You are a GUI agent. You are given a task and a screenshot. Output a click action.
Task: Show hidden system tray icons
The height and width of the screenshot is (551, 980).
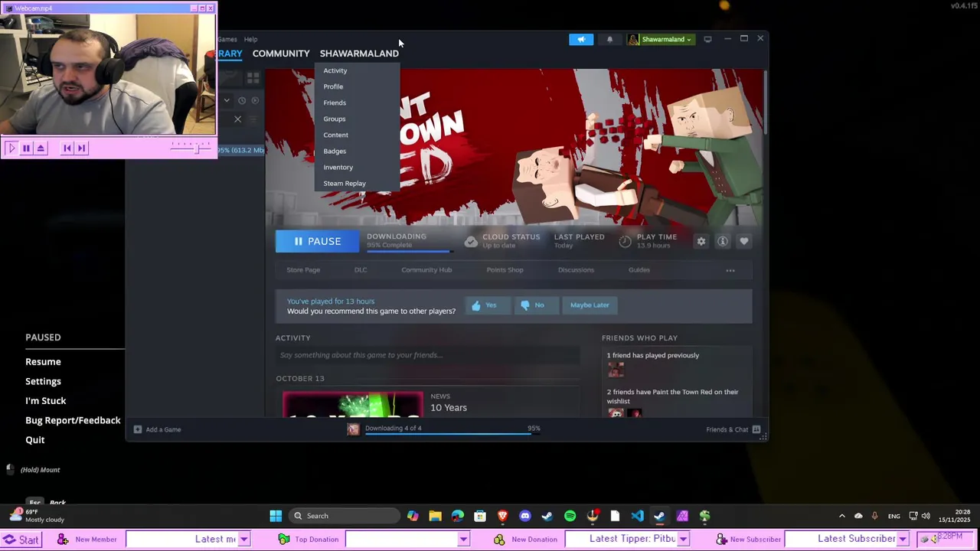tap(841, 516)
